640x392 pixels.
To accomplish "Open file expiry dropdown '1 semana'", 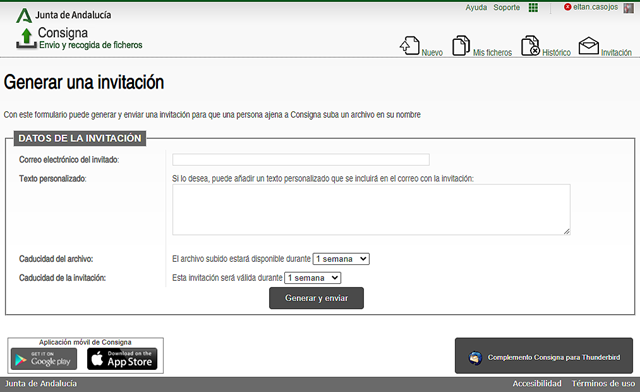I will (341, 259).
